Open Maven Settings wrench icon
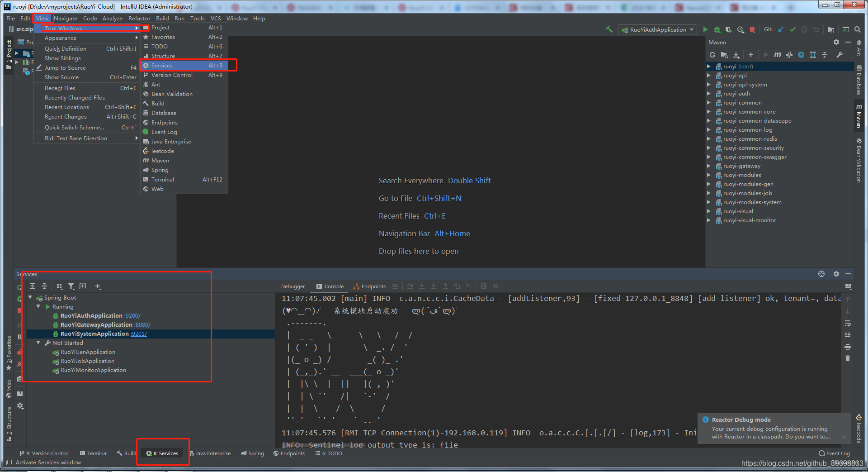Image resolution: width=868 pixels, height=472 pixels. [840, 55]
